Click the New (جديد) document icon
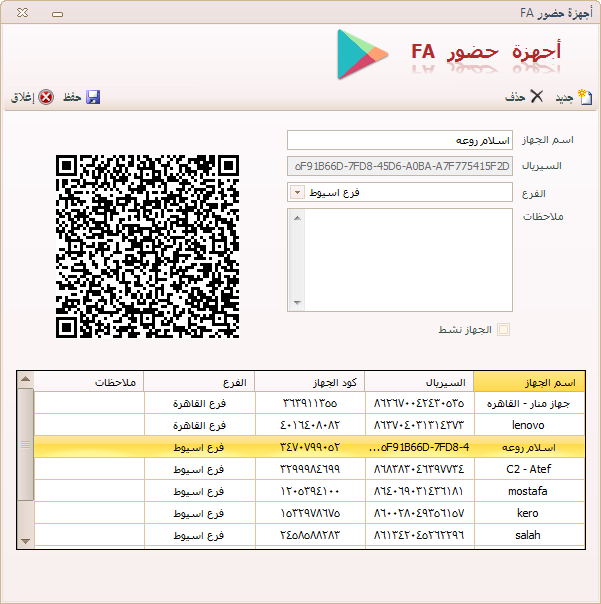This screenshot has width=601, height=604. coord(585,97)
